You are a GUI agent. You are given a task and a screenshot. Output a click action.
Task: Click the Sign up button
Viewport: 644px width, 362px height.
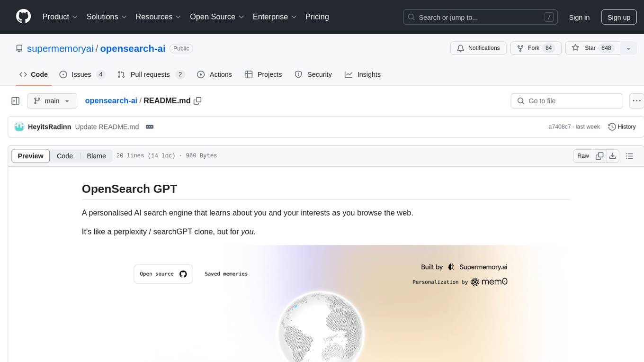coord(619,17)
